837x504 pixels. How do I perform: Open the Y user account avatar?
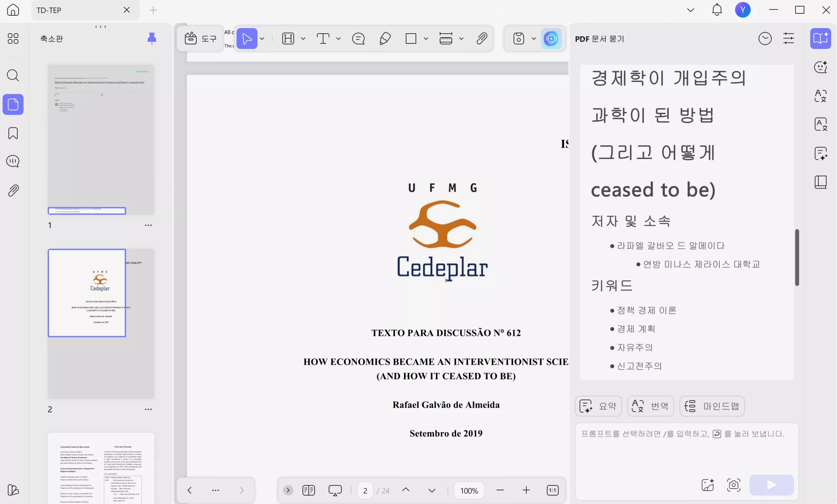point(743,10)
